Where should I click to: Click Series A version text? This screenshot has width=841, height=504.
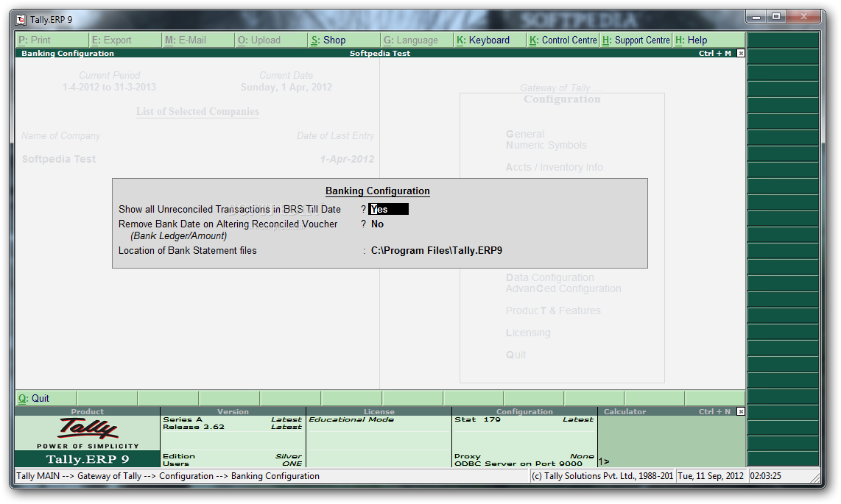point(183,419)
